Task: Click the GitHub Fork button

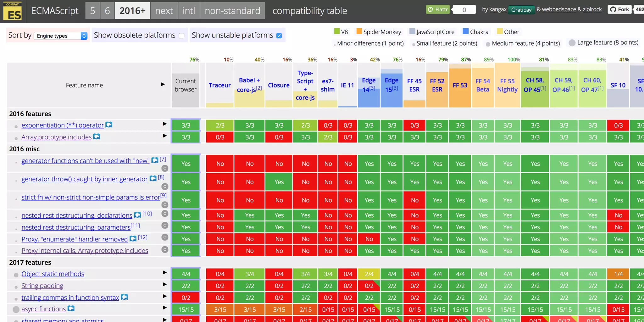Action: click(x=619, y=9)
